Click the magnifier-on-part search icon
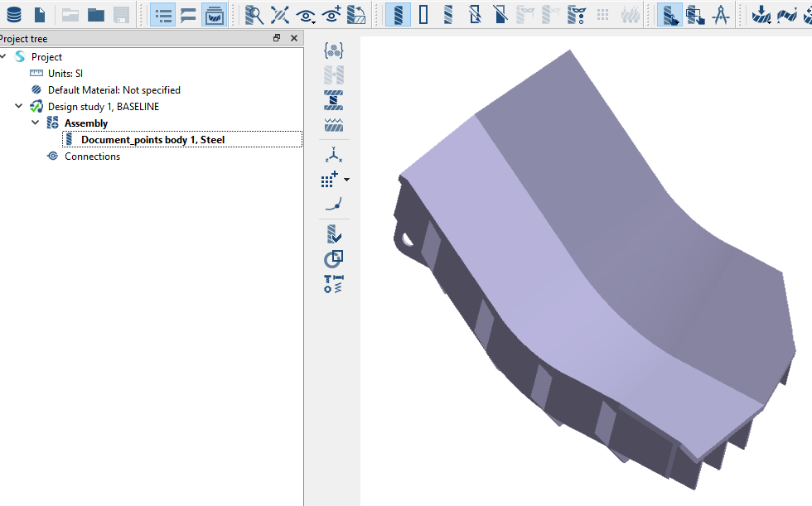 [x=254, y=14]
